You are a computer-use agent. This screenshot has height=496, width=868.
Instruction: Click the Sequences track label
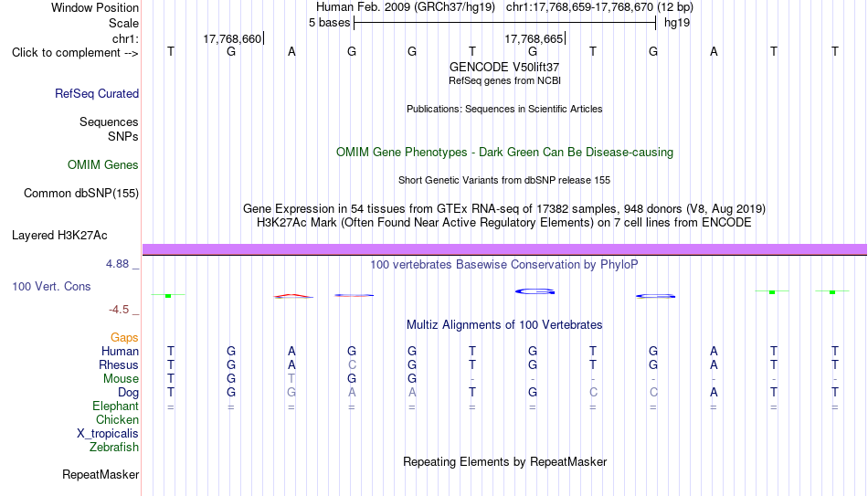pos(109,121)
